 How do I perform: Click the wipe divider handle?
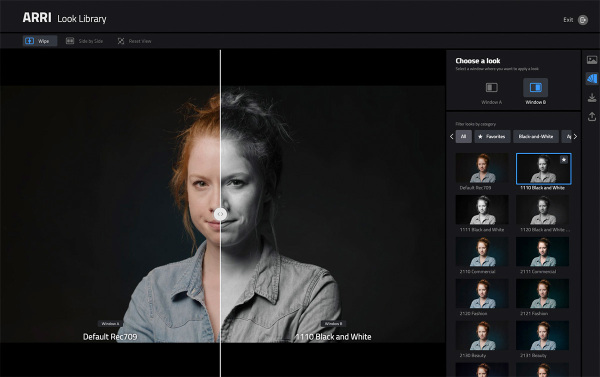(x=220, y=214)
